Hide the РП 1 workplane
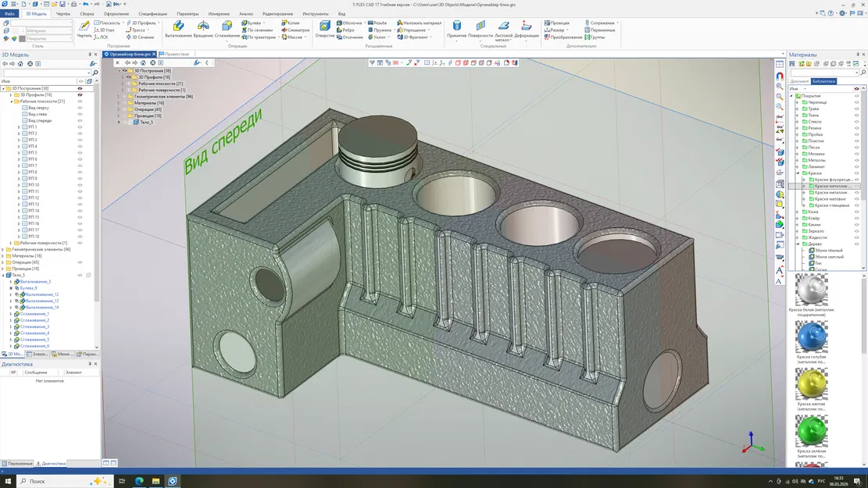The height and width of the screenshot is (488, 868). click(x=80, y=127)
